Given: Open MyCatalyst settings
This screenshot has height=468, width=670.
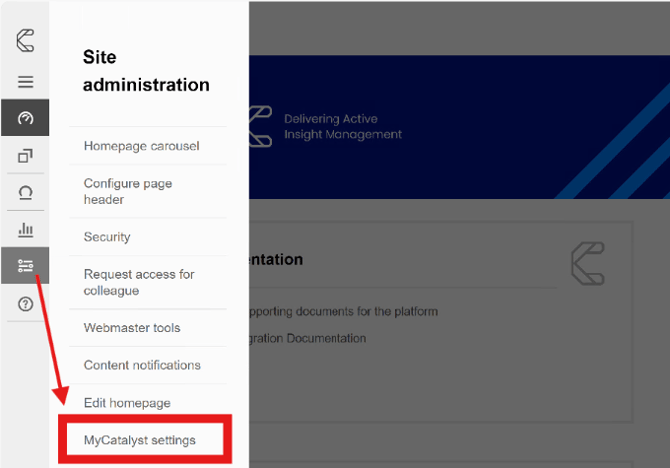Looking at the screenshot, I should tap(140, 440).
